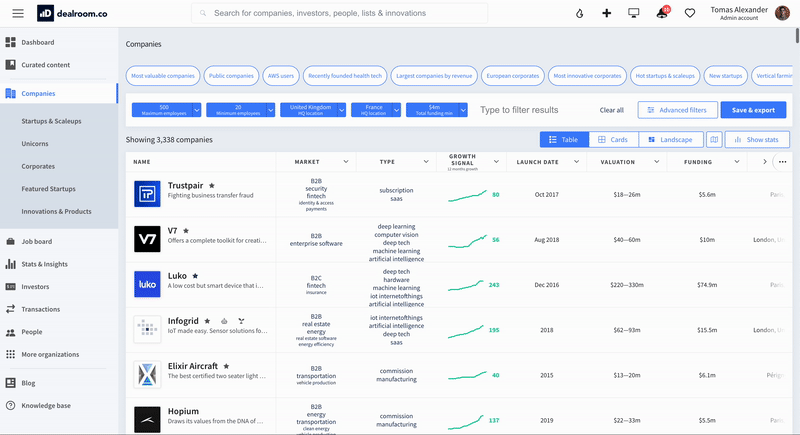Click the Show stats button
800x435 pixels.
tap(757, 140)
